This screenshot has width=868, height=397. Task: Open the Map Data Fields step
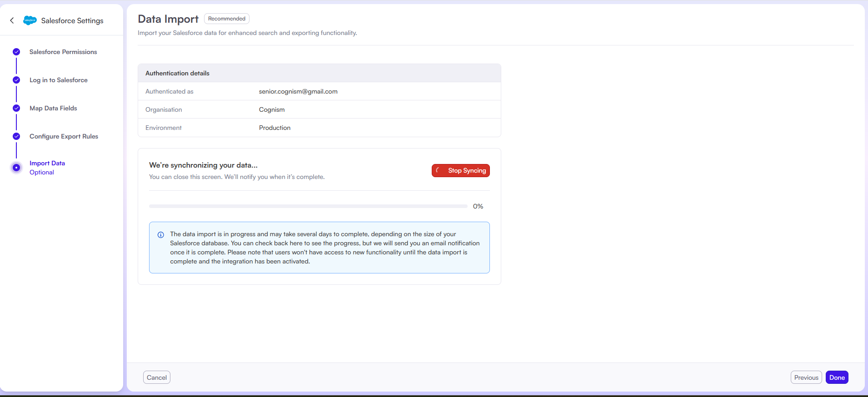53,108
